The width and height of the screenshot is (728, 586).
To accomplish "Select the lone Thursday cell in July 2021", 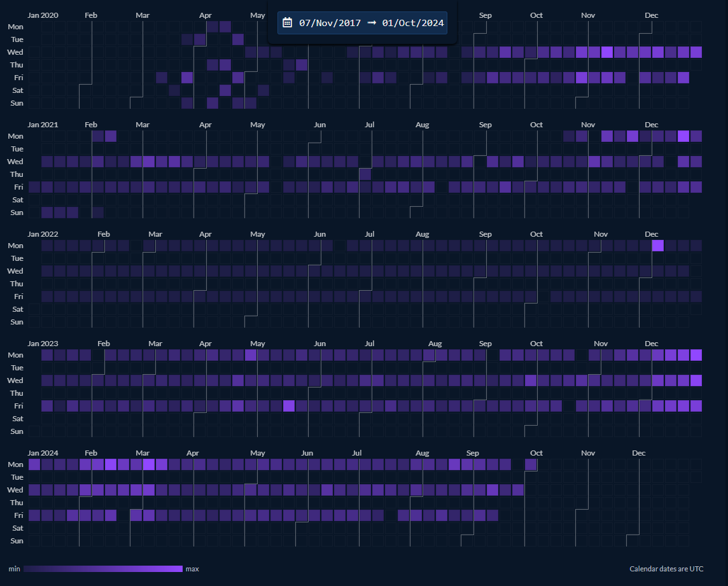I will 365,174.
